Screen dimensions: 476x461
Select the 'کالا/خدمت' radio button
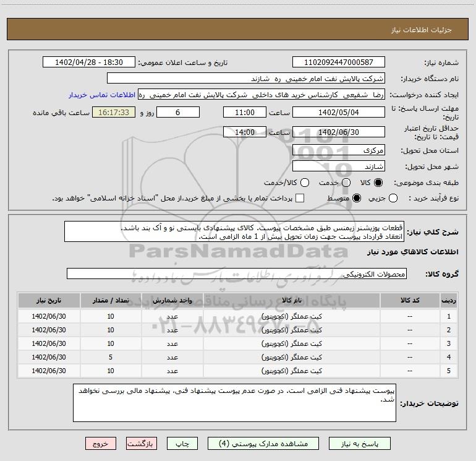305,183
